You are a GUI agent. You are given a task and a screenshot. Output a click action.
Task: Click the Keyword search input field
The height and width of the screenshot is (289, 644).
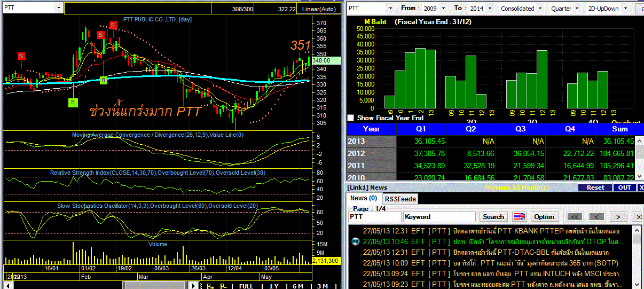pyautogui.click(x=439, y=217)
